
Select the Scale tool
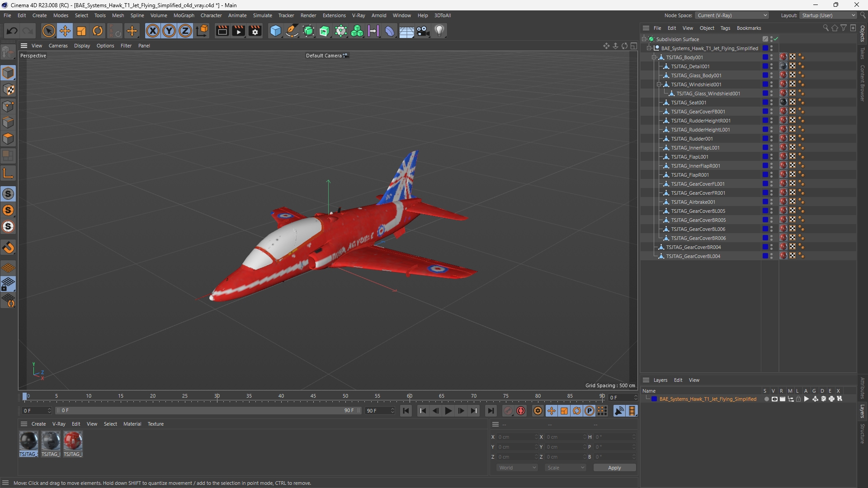point(81,31)
